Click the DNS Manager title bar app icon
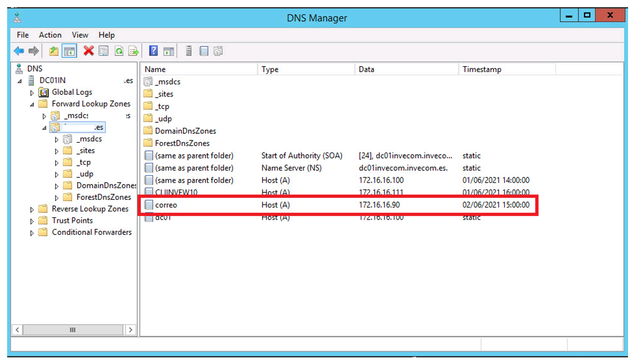Screen dimensions: 633x364 point(18,18)
